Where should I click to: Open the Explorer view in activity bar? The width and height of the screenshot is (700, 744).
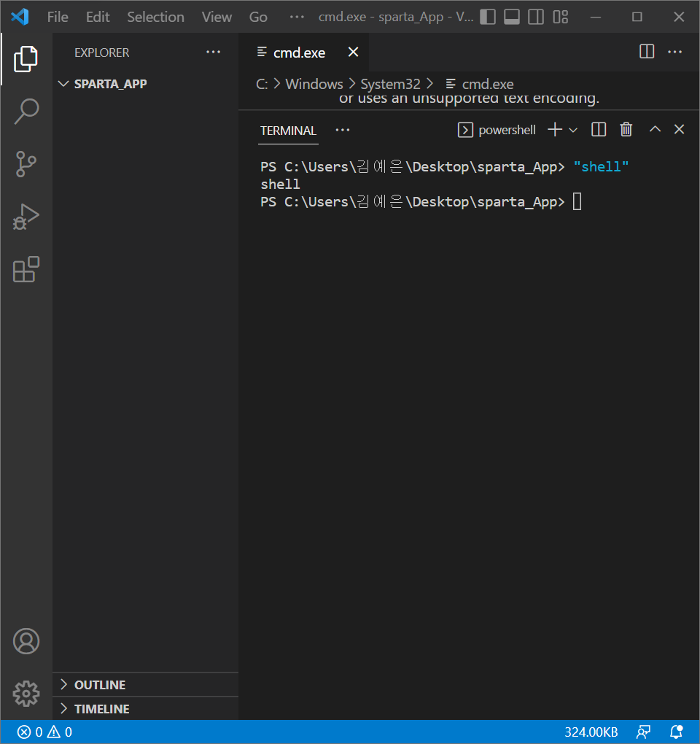[x=26, y=59]
